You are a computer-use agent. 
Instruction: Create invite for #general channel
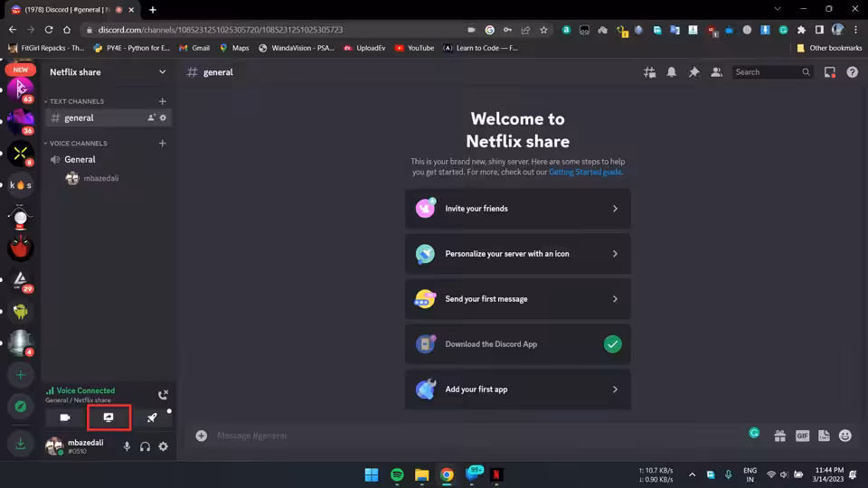151,117
